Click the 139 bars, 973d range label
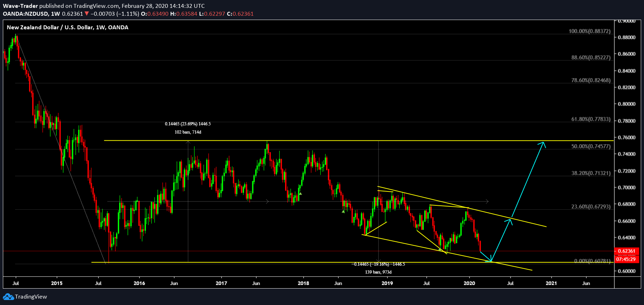 (x=378, y=272)
